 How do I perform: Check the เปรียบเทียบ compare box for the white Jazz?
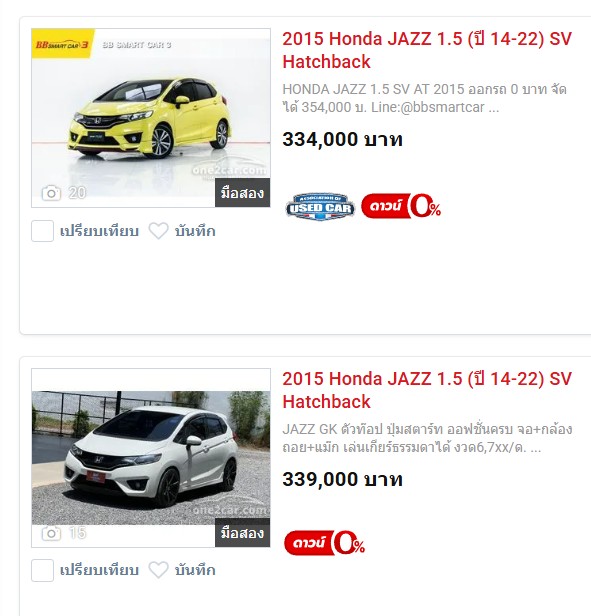point(42,570)
